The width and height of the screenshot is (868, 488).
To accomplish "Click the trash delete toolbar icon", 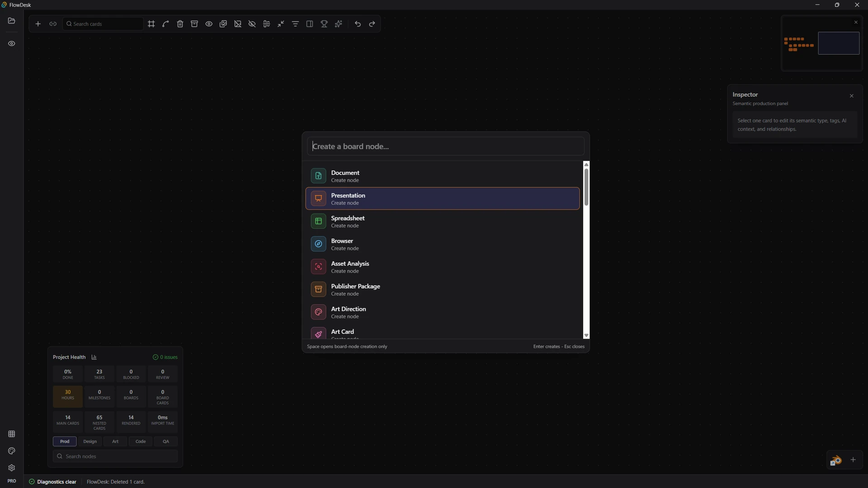I will 180,24.
